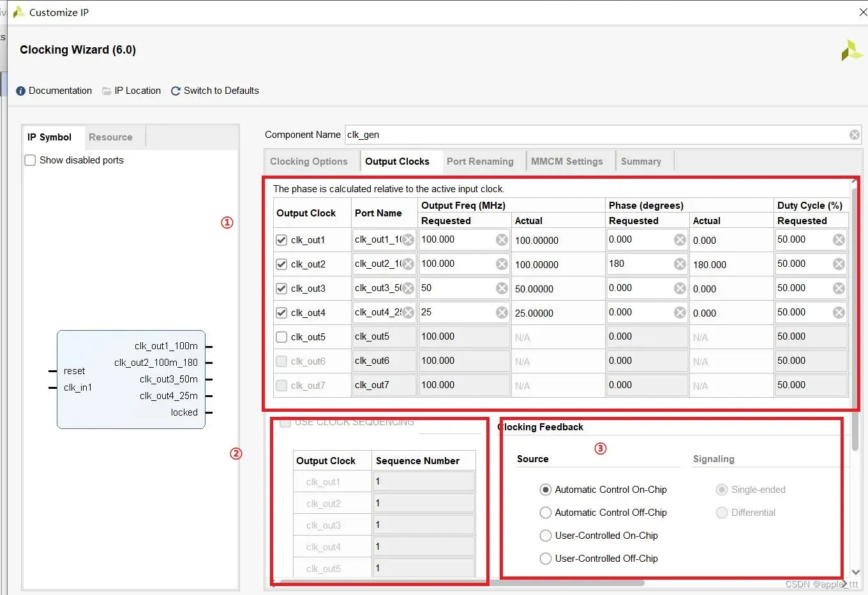
Task: Clear clk_out2 port name field
Action: (408, 264)
